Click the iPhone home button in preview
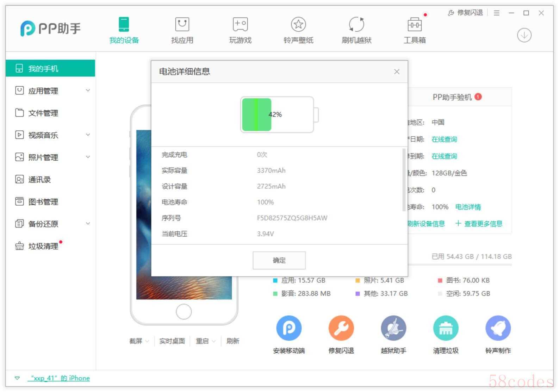 [x=184, y=311]
